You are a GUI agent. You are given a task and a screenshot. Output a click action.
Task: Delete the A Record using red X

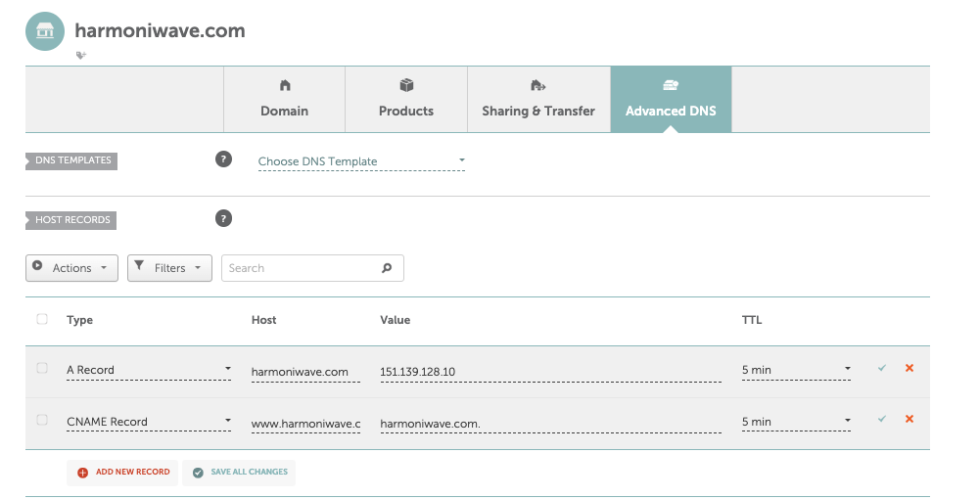(x=910, y=368)
